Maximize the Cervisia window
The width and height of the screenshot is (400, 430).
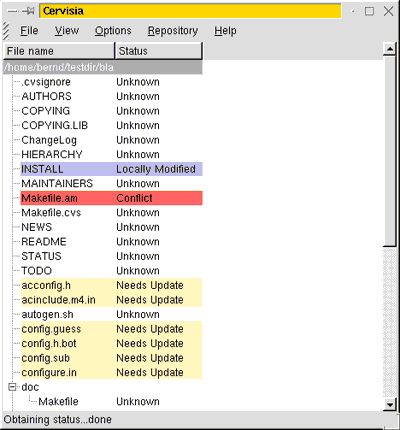[369, 11]
